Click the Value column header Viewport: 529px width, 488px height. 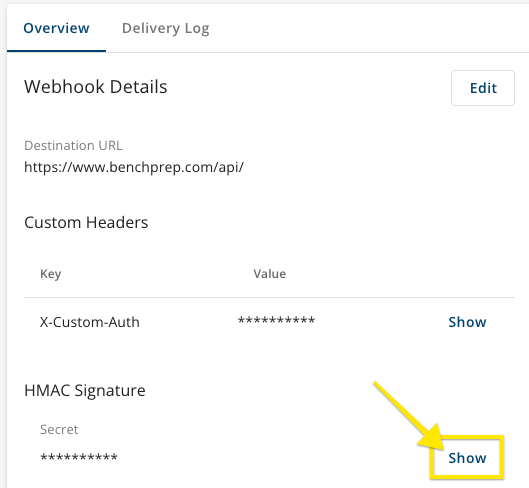[270, 274]
